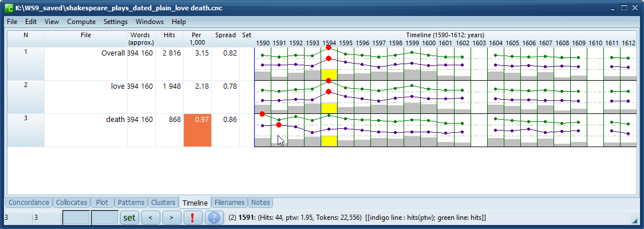
Task: Click the N column header
Action: 25,38
